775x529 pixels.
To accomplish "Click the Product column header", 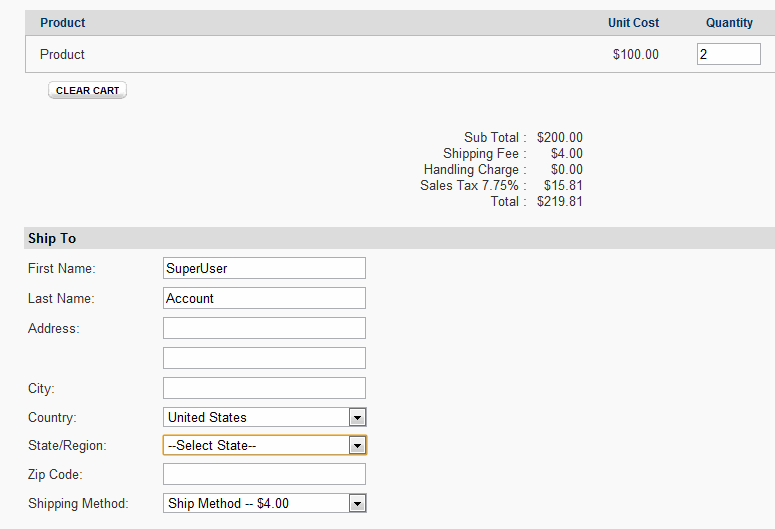I will pos(63,23).
